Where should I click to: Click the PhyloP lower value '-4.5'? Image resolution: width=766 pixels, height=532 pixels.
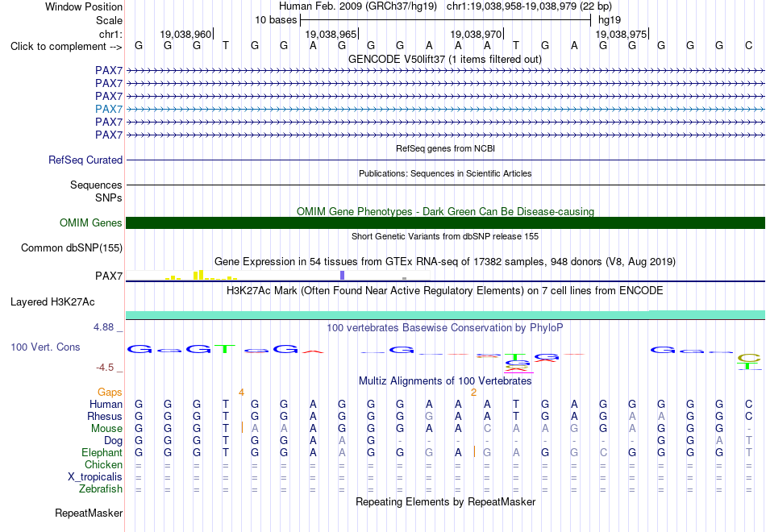105,368
